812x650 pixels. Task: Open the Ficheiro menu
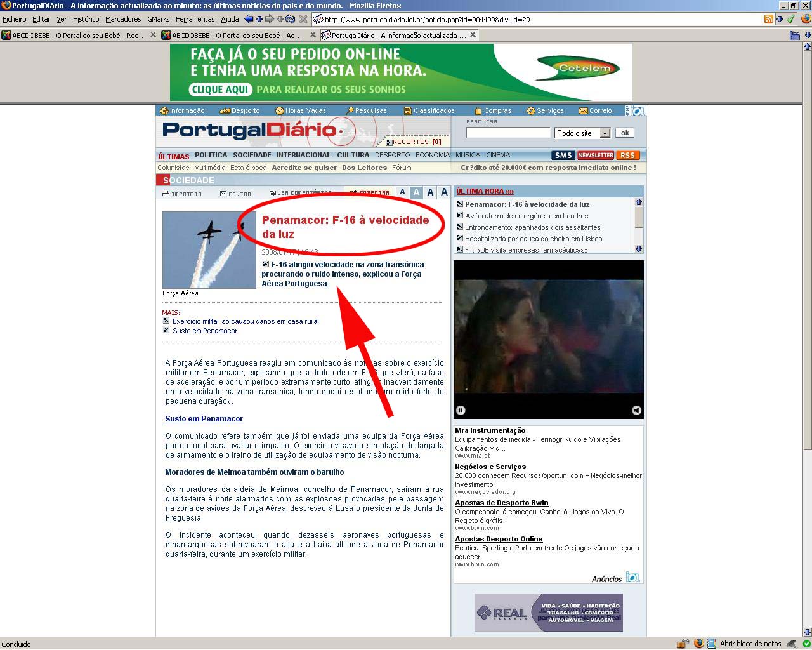[x=15, y=19]
